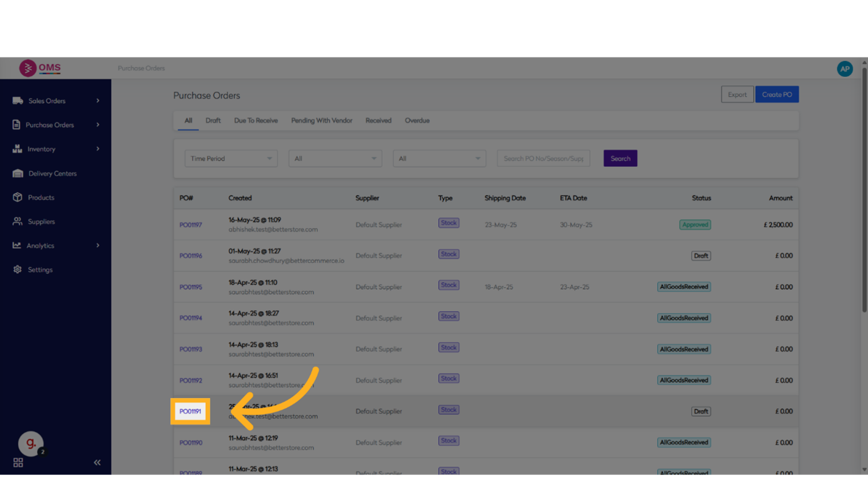
Task: Expand the Purchase Orders sidebar chevron
Action: click(x=98, y=125)
